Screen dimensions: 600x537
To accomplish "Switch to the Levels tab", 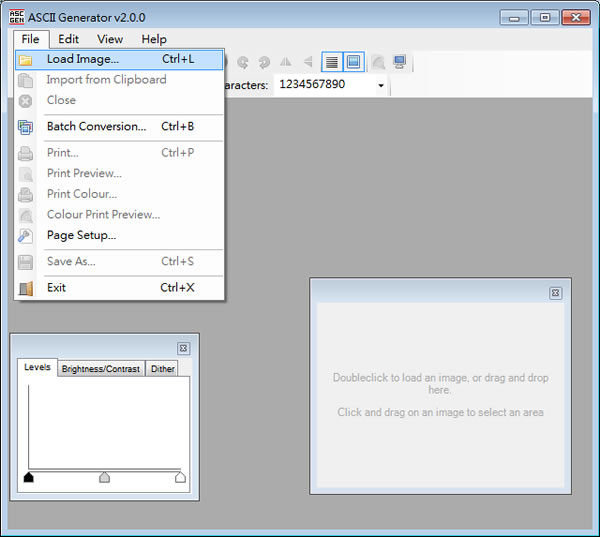I will point(37,367).
